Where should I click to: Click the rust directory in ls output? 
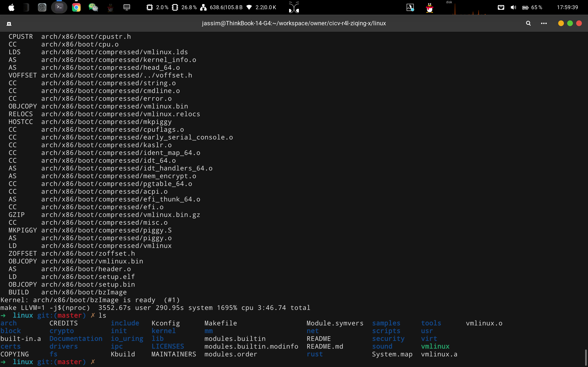(x=315, y=354)
